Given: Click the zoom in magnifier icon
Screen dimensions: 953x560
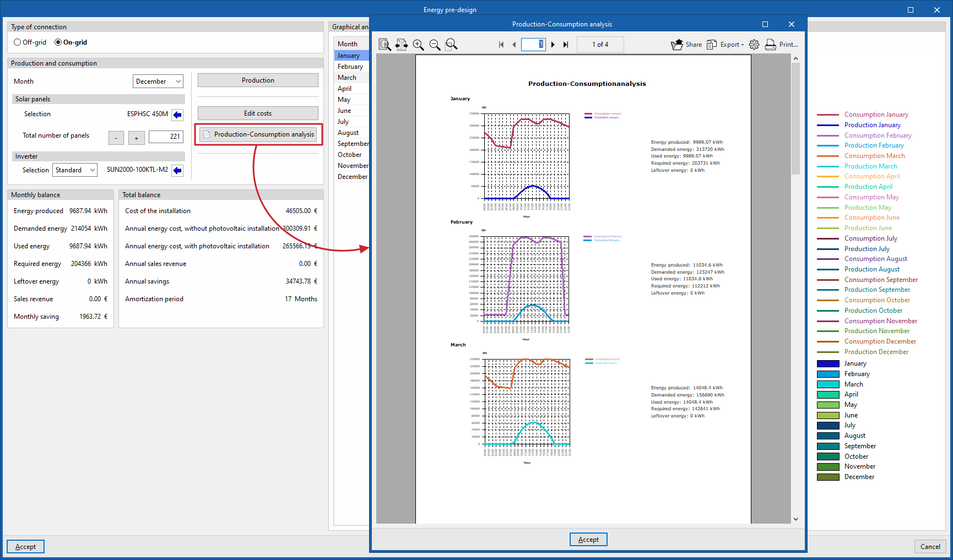Looking at the screenshot, I should click(418, 45).
